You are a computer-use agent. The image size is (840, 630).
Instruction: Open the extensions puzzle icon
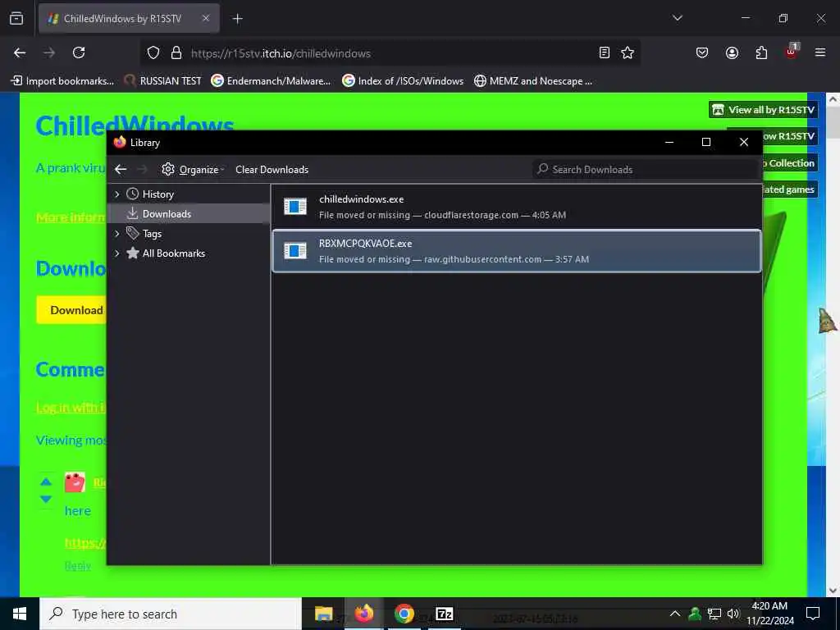761,52
